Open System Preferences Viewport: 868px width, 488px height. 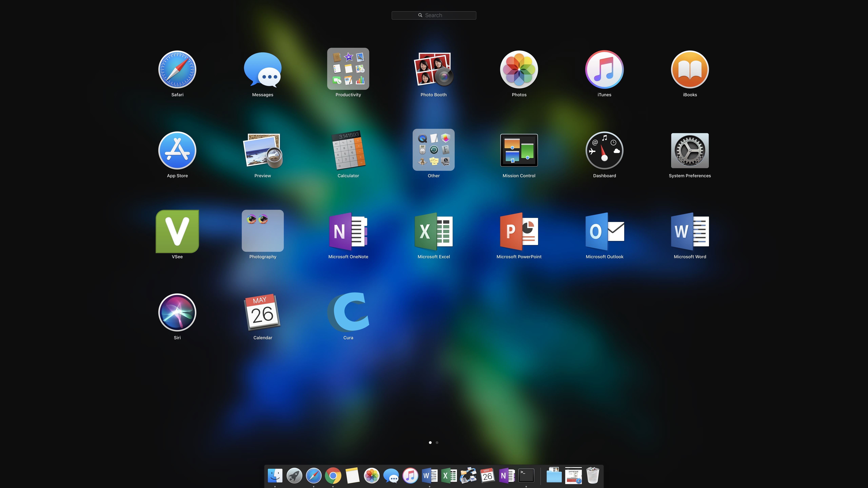(x=690, y=150)
